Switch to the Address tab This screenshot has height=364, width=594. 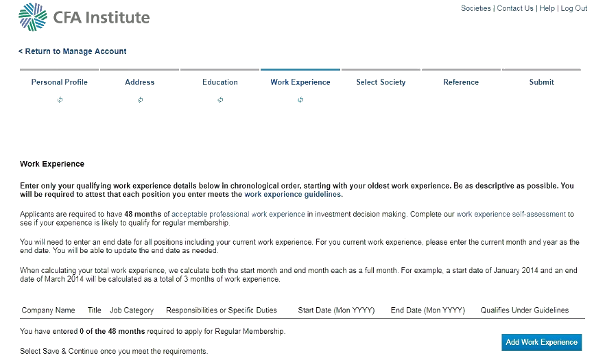click(140, 82)
